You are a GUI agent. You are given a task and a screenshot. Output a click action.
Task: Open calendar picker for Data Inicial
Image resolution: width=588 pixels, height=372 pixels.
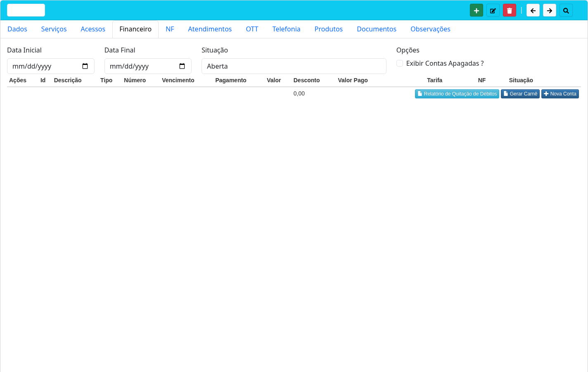(85, 66)
